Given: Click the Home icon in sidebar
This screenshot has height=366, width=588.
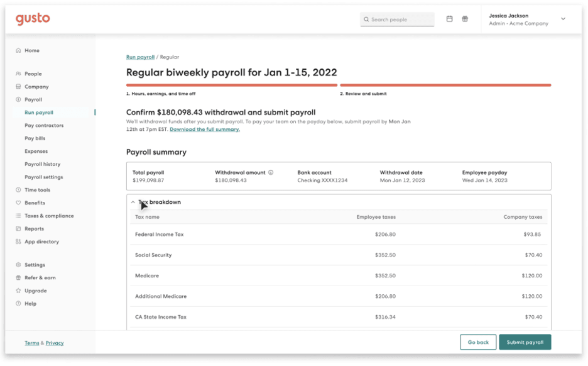Looking at the screenshot, I should pyautogui.click(x=18, y=50).
